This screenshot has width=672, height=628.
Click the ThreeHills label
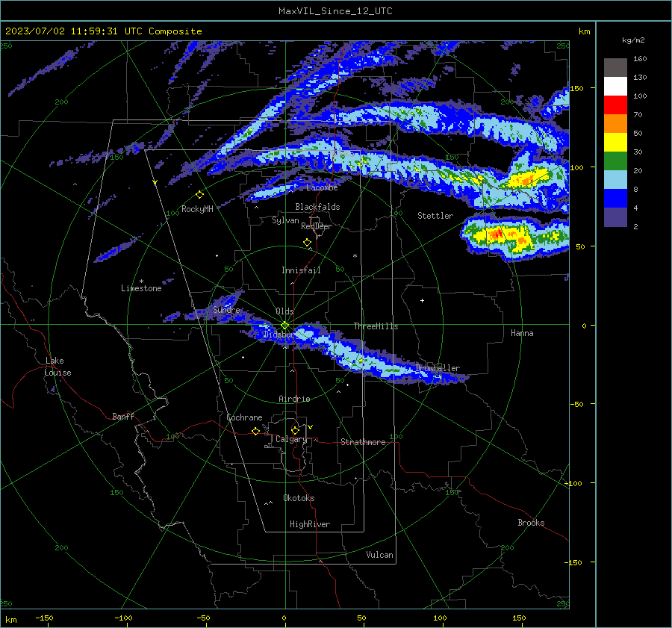pyautogui.click(x=376, y=326)
